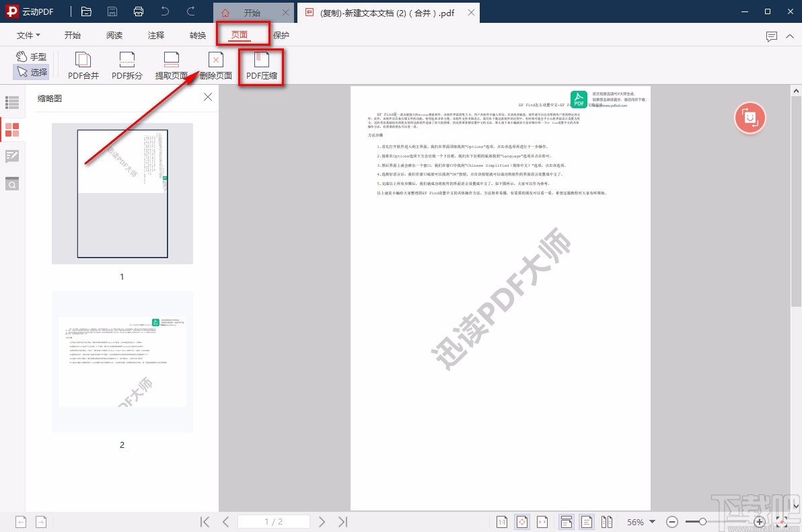Go to the first page
Viewport: 802px width, 532px height.
(205, 522)
